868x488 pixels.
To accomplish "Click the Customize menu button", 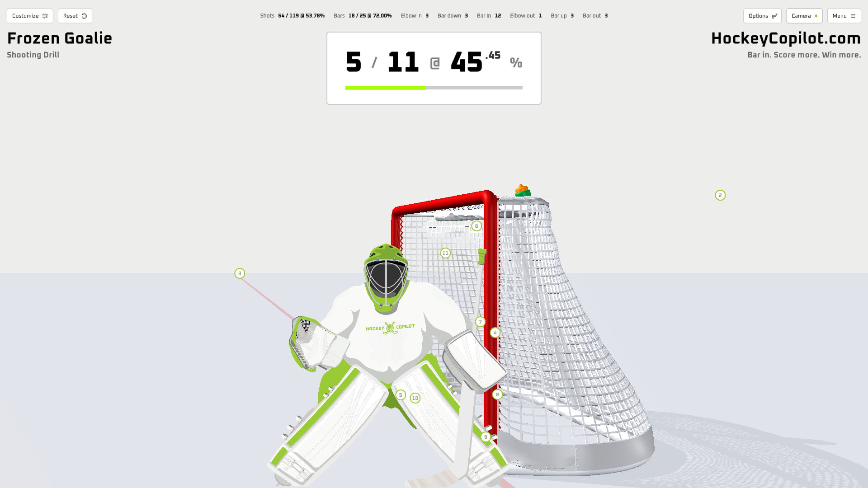I will click(30, 15).
